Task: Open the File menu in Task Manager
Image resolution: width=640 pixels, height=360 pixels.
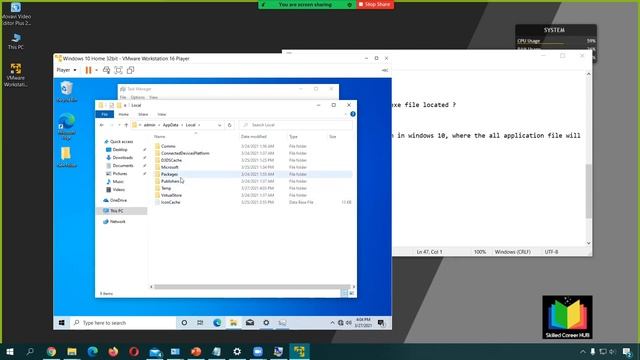Action: pos(123,97)
